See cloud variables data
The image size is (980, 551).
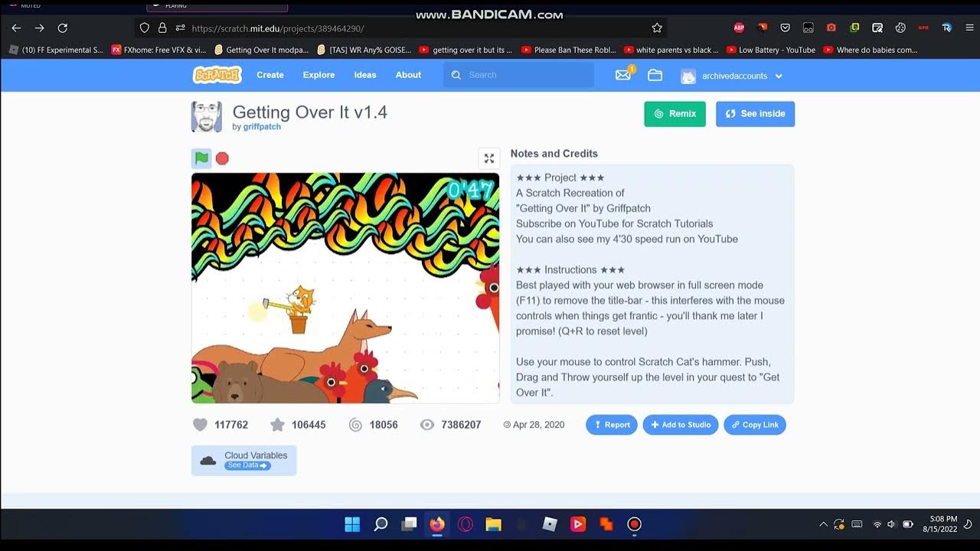point(247,465)
